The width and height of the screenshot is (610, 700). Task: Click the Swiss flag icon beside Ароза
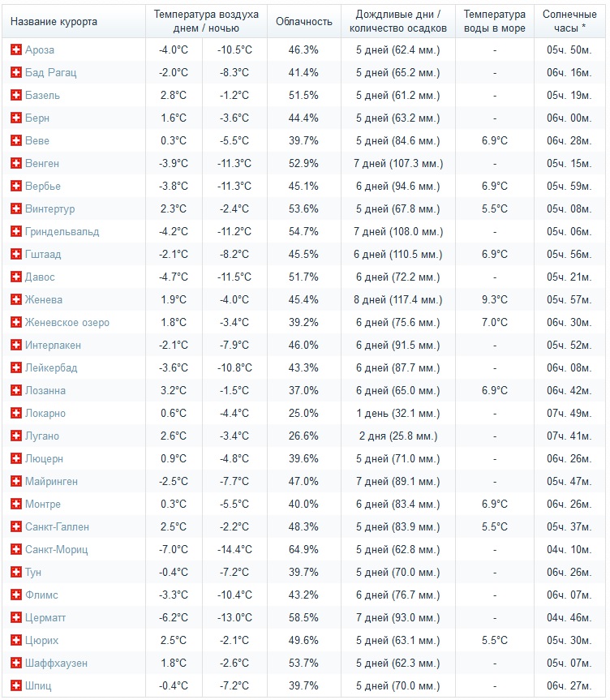[x=16, y=49]
